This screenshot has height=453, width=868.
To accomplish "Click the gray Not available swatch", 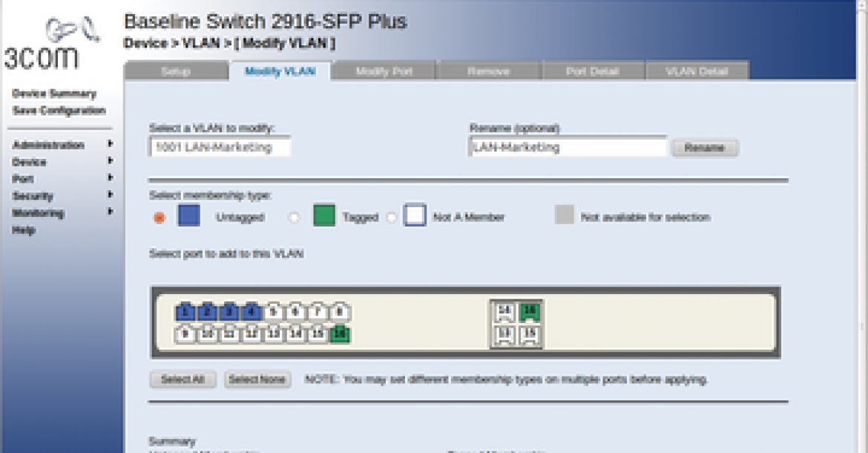I will coord(564,215).
